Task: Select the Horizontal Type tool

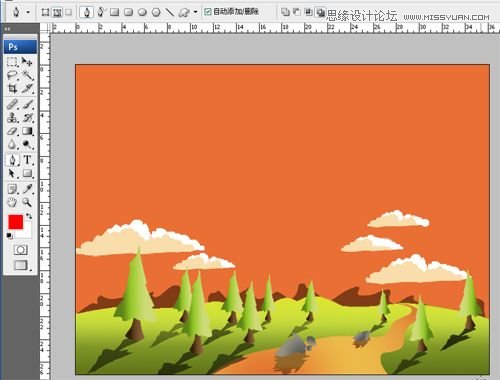Action: pos(27,160)
